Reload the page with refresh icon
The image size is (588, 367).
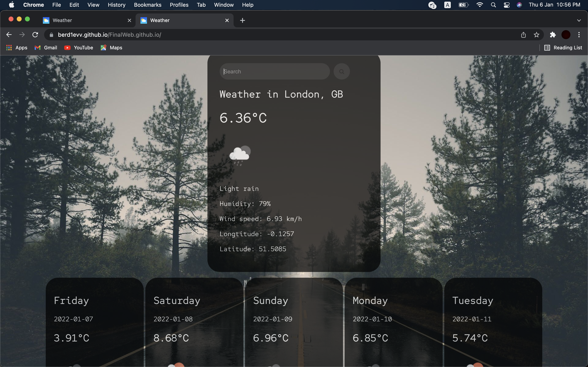[x=35, y=35]
